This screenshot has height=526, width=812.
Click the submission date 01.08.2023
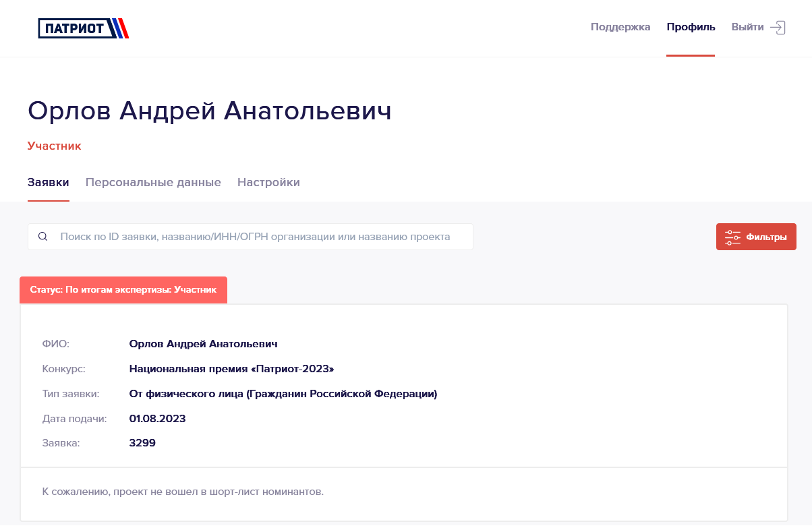point(157,419)
